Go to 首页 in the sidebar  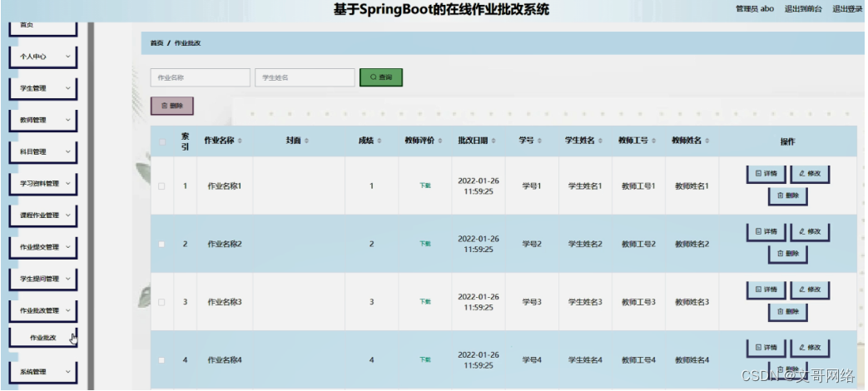coord(43,27)
